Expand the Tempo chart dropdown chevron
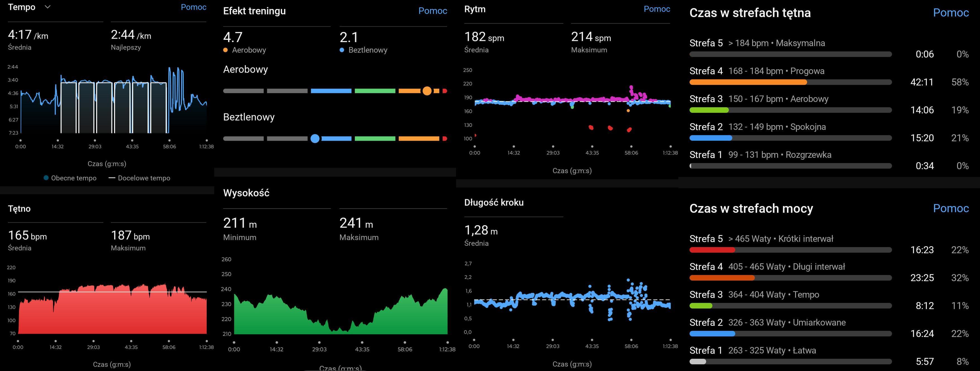Screen dimensions: 980x371 pos(47,7)
